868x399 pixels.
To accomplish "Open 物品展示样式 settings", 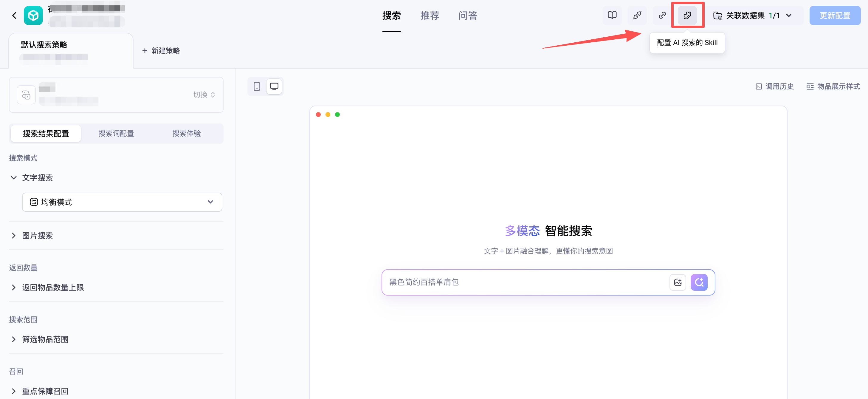I will (833, 86).
